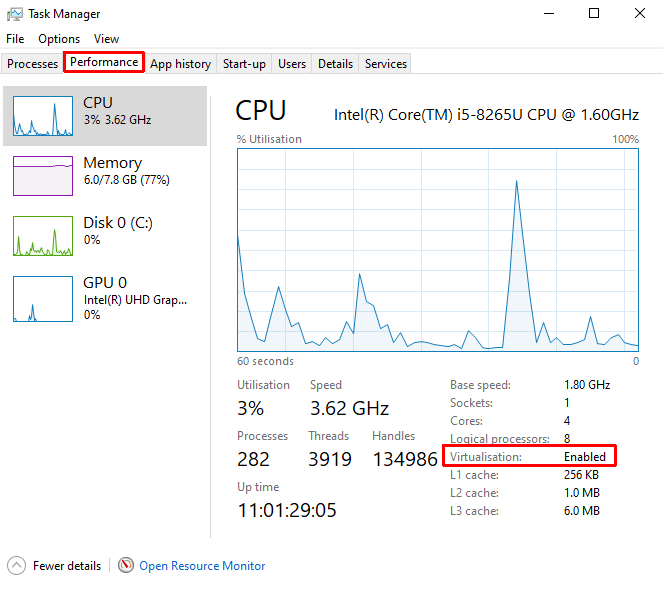663x590 pixels.
Task: Go to the App history tab
Action: (180, 64)
